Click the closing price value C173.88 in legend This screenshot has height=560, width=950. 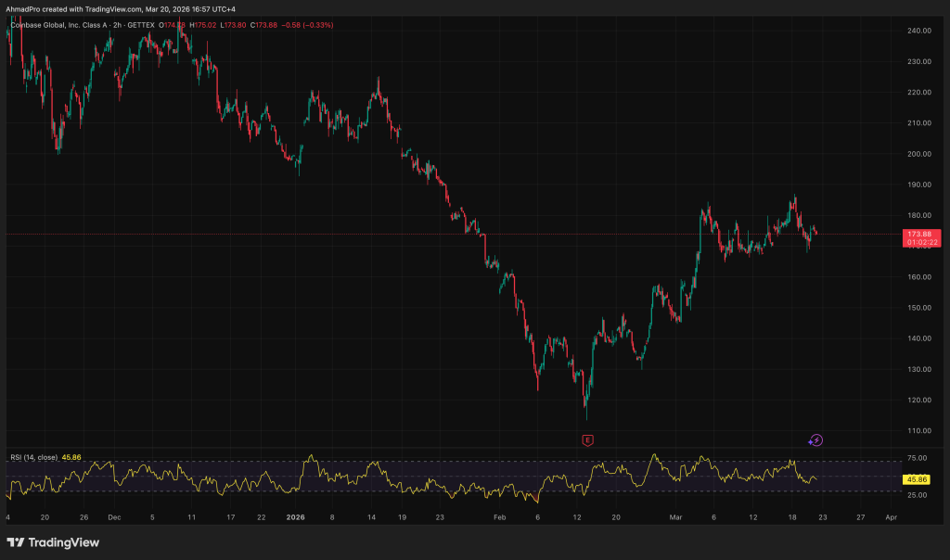(x=265, y=22)
